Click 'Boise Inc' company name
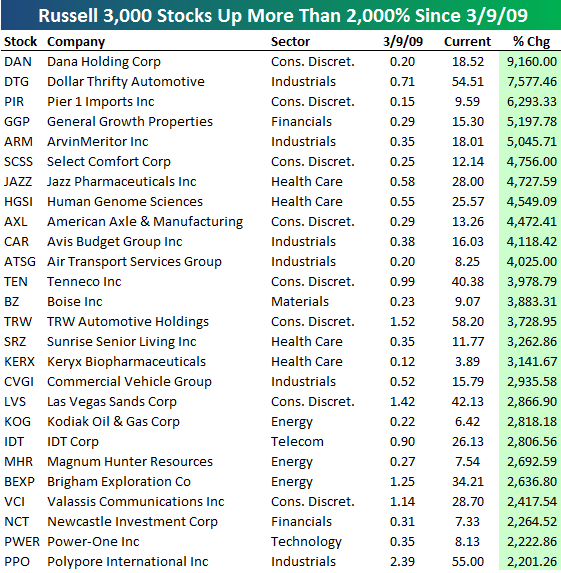The image size is (561, 573). [75, 302]
